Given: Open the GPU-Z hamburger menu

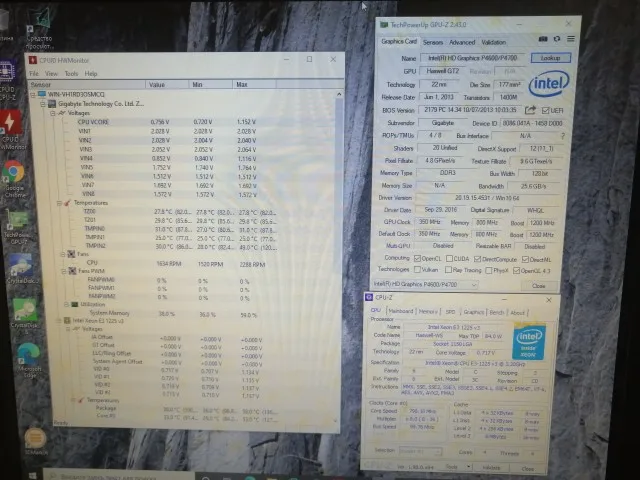Looking at the screenshot, I should point(571,39).
